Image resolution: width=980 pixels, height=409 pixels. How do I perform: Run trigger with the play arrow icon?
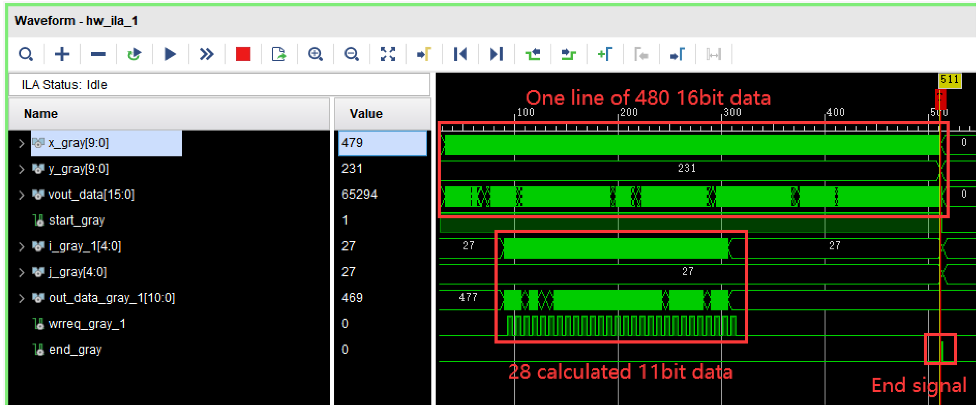click(170, 54)
